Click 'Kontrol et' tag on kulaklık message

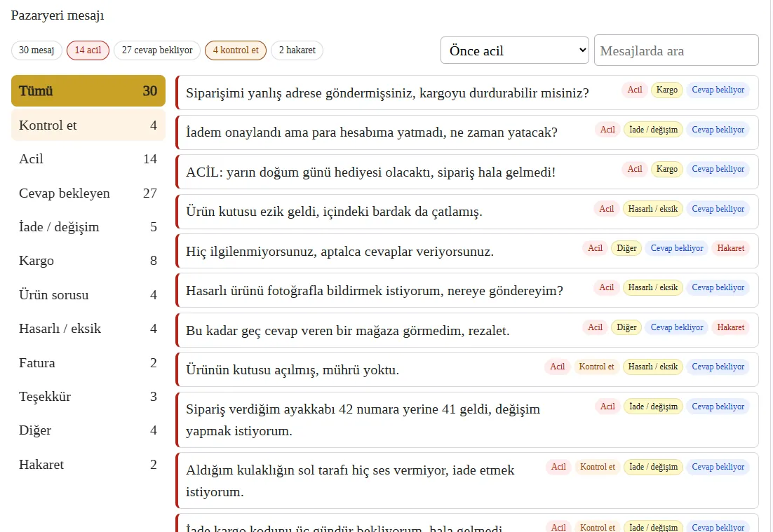click(598, 467)
